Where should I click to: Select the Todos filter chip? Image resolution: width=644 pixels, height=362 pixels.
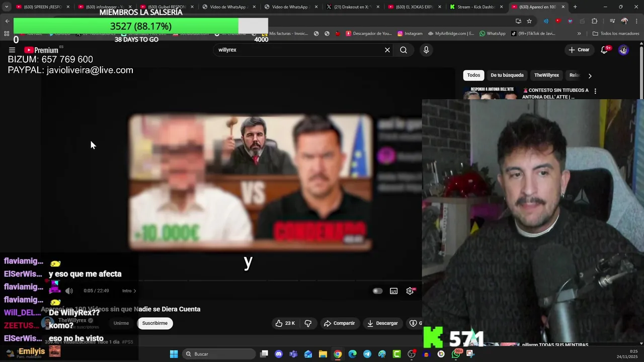[x=473, y=75]
